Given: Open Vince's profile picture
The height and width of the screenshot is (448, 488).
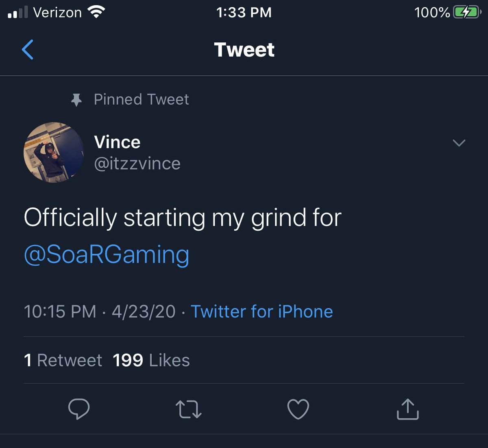Looking at the screenshot, I should [x=54, y=153].
